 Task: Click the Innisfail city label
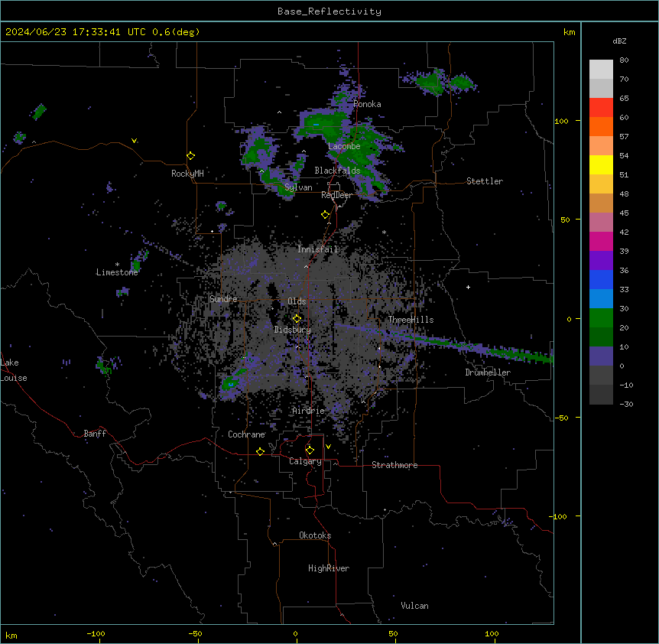317,249
